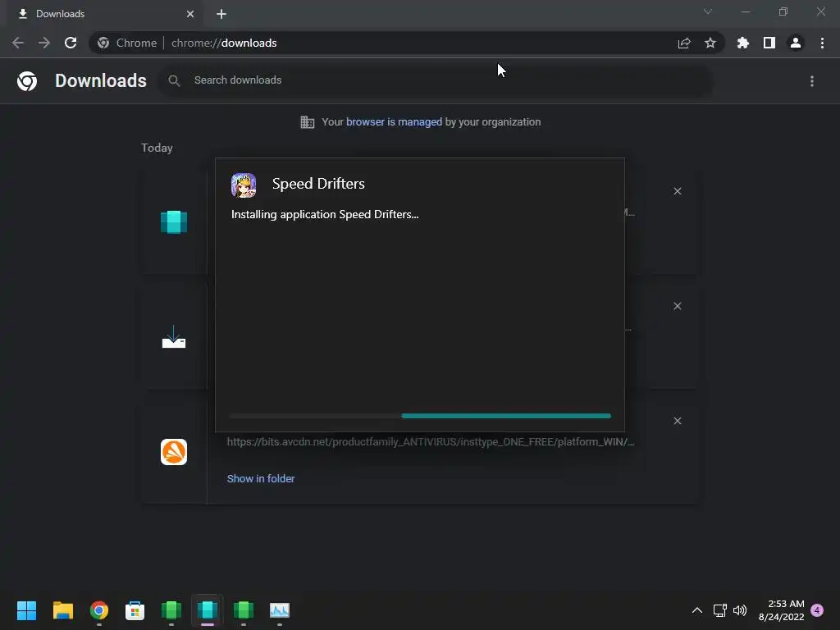
Task: Open the avcdn.net download URL link
Action: [x=430, y=442]
